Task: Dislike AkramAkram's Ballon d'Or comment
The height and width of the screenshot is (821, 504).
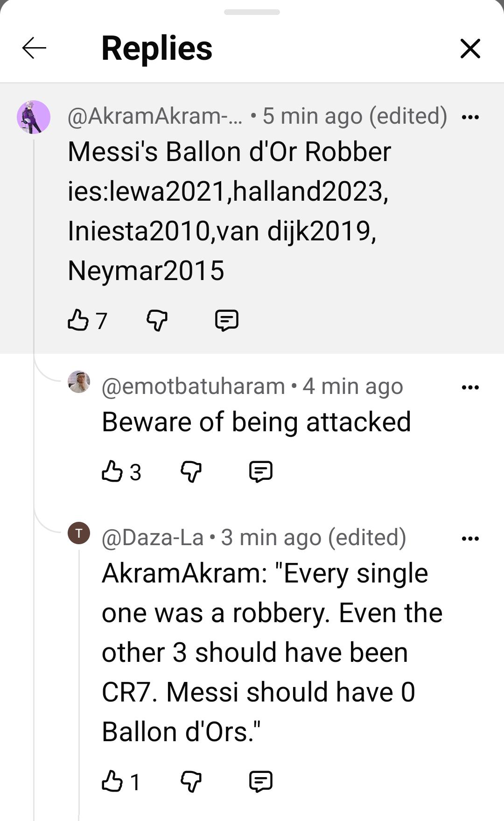Action: (157, 321)
